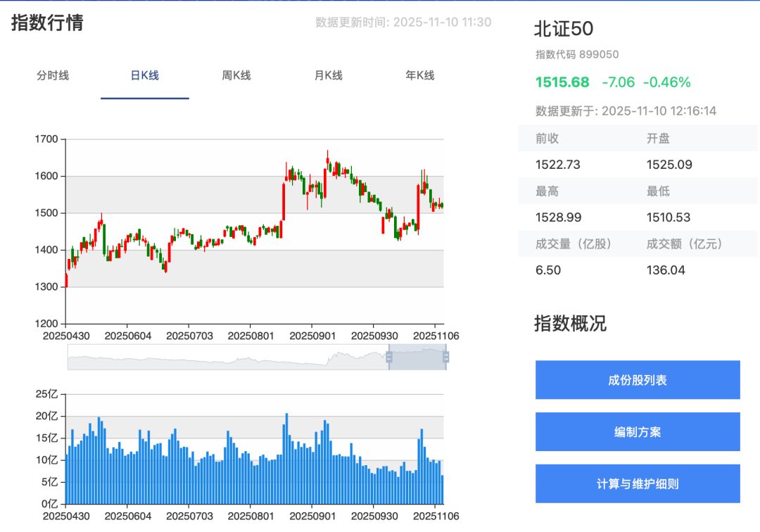Click the tallest volume bar above 20亿
Viewport: 760px width, 532px height.
point(287,458)
